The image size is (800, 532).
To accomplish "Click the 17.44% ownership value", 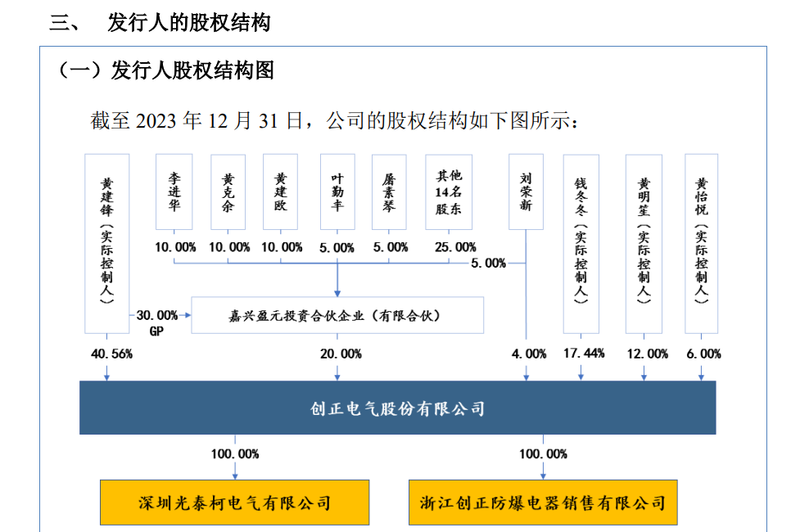I will click(x=584, y=354).
